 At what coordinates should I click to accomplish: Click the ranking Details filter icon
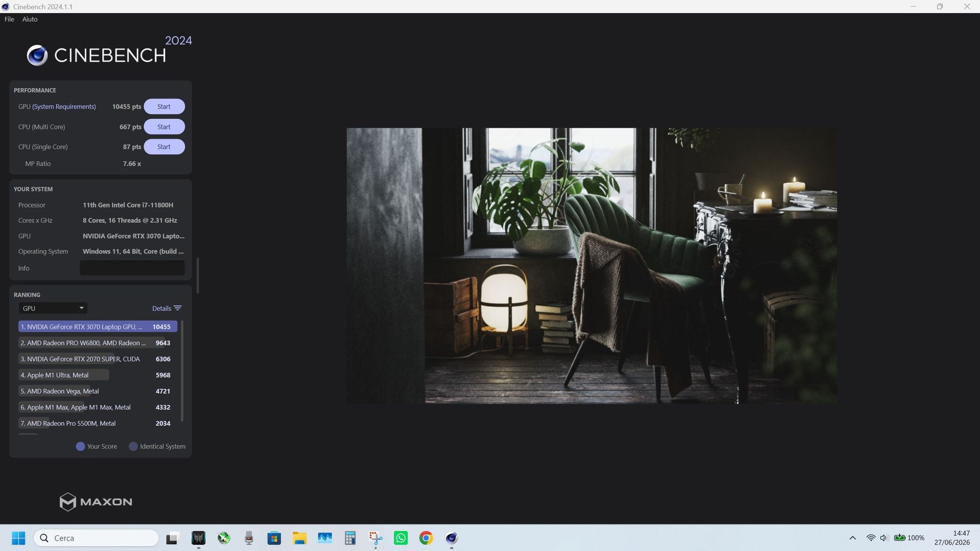click(178, 308)
